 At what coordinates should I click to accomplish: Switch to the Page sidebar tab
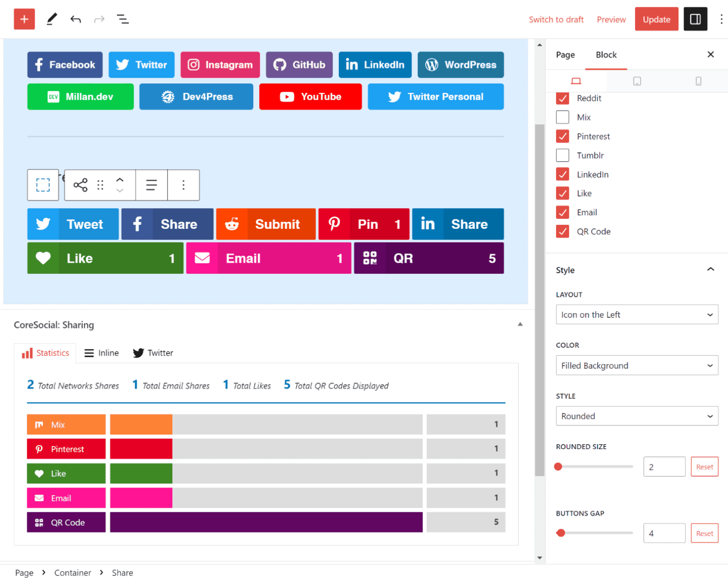(x=565, y=55)
